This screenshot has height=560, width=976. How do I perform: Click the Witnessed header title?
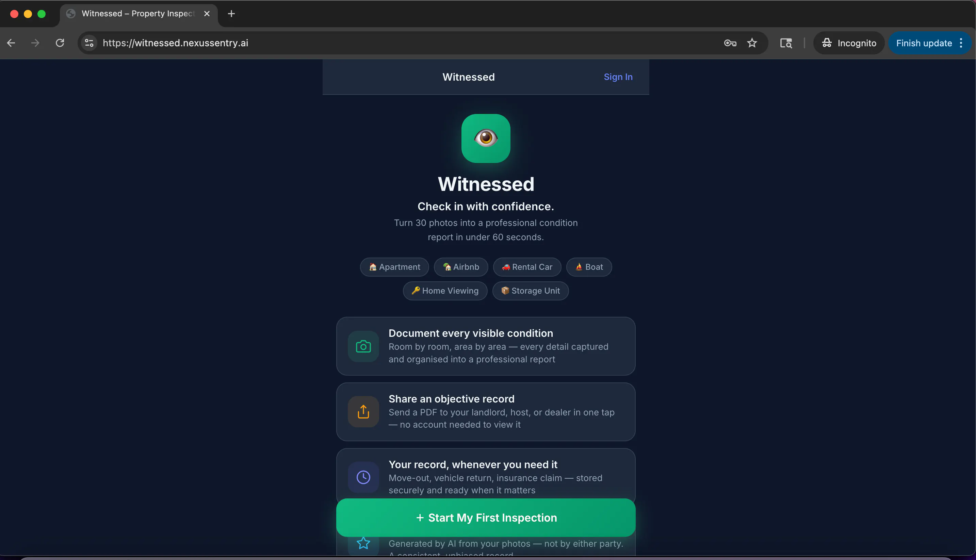click(468, 77)
